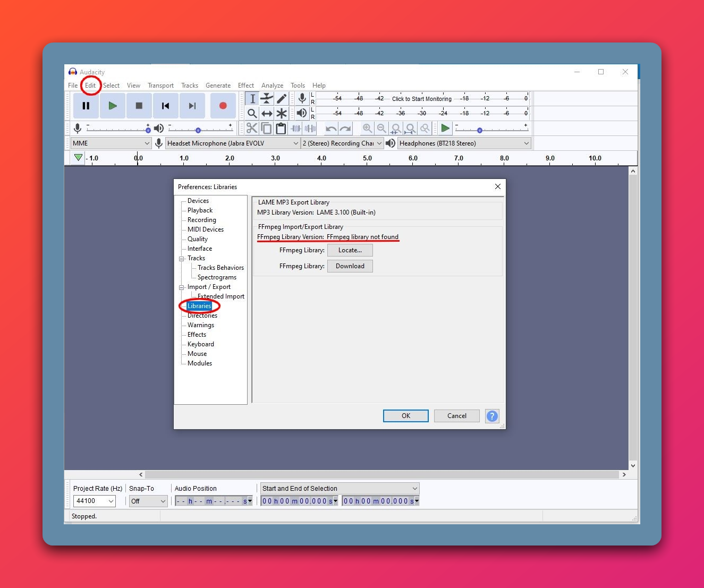The image size is (704, 588).
Task: Select Keyboard in the preferences tree
Action: tap(201, 344)
